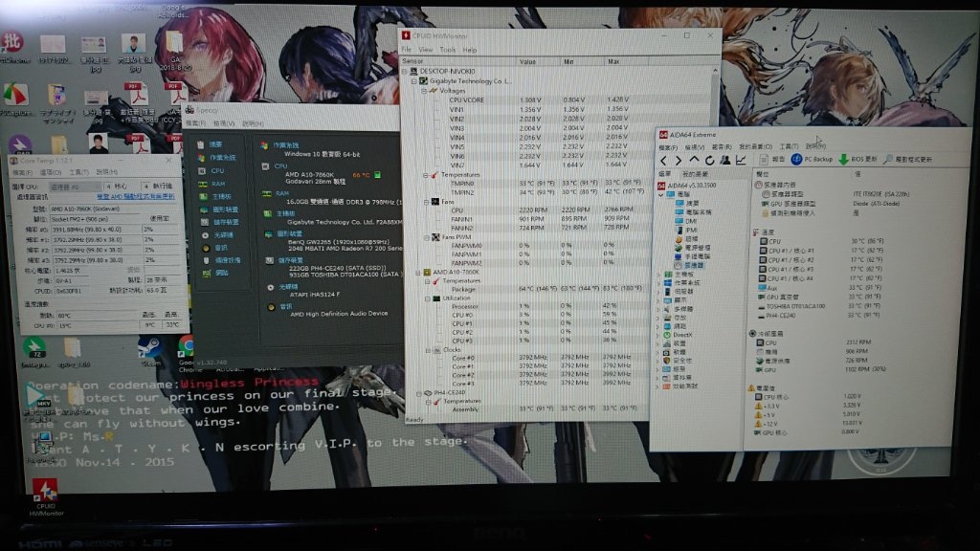Open the Steam desktop shortcut
The width and height of the screenshot is (980, 551).
[x=150, y=350]
